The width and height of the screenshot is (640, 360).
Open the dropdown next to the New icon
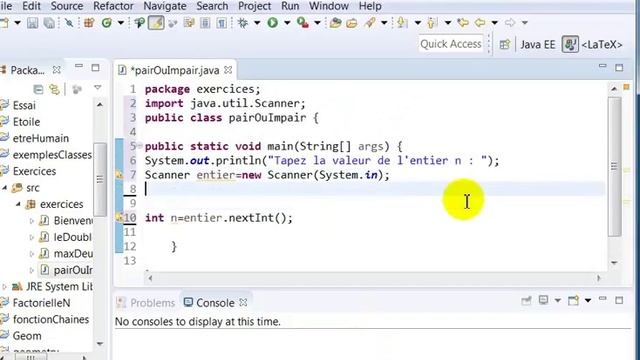(x=18, y=23)
